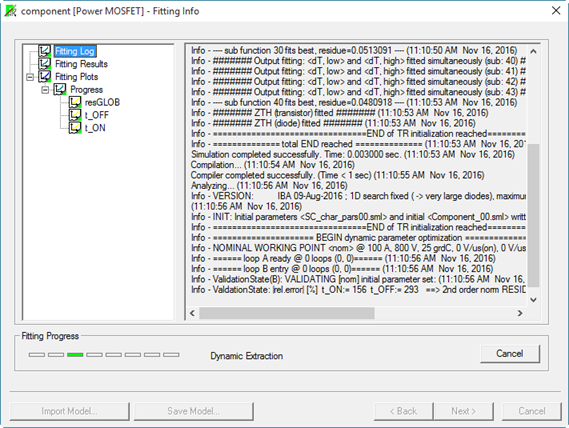
Task: Click the Save Model... button
Action: (193, 411)
